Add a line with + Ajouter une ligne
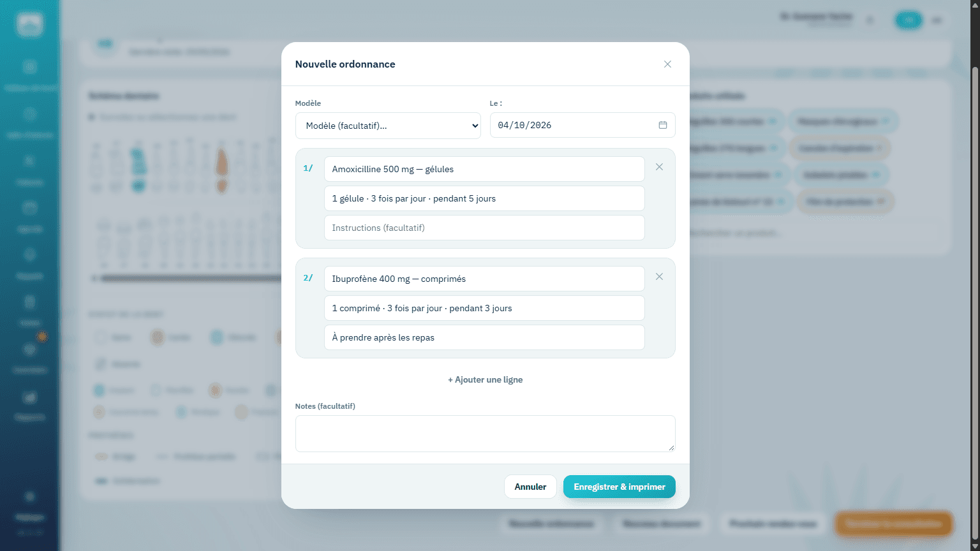Image resolution: width=980 pixels, height=551 pixels. [485, 379]
